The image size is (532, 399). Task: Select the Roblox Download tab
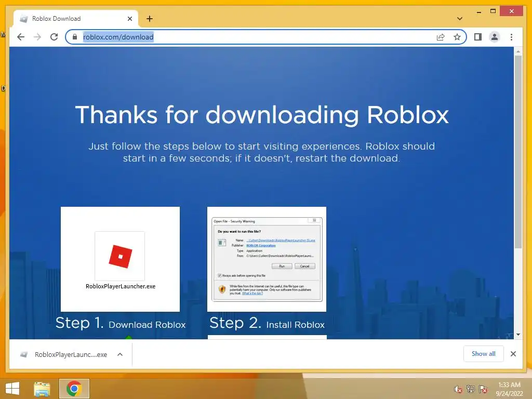(75, 19)
